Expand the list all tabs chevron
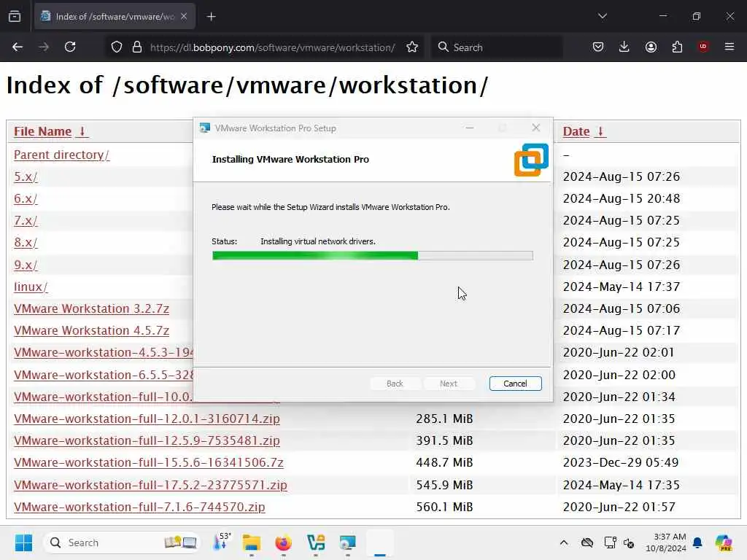 click(602, 16)
